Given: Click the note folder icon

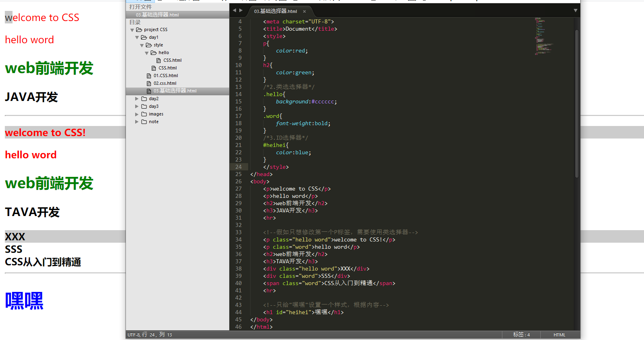Looking at the screenshot, I should [144, 122].
